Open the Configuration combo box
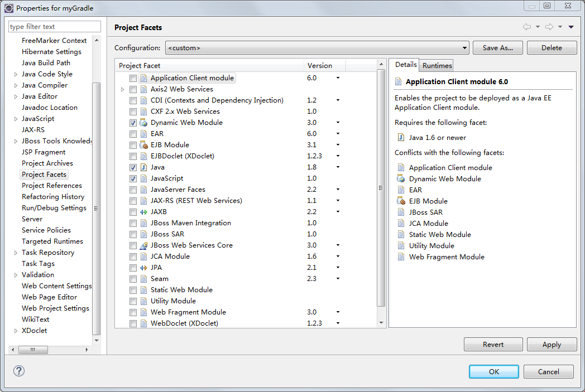 click(317, 48)
